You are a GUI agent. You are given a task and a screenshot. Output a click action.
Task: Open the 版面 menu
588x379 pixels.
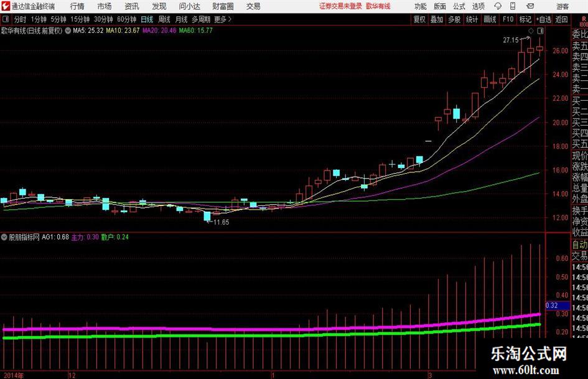pyautogui.click(x=439, y=6)
